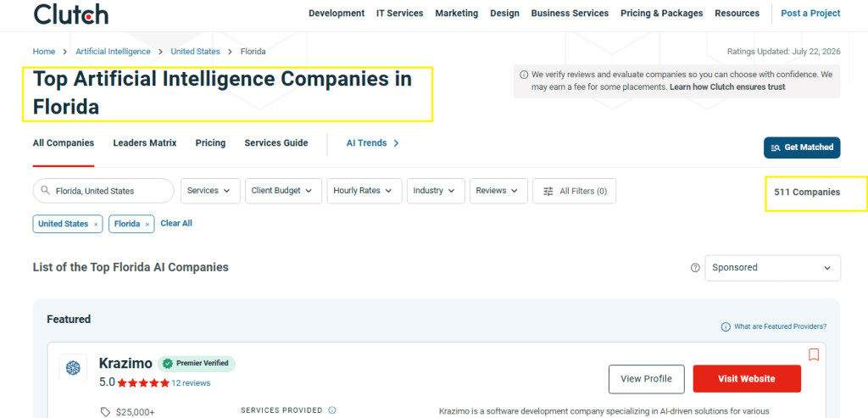Click the $25,000+ project size text

[x=136, y=412]
